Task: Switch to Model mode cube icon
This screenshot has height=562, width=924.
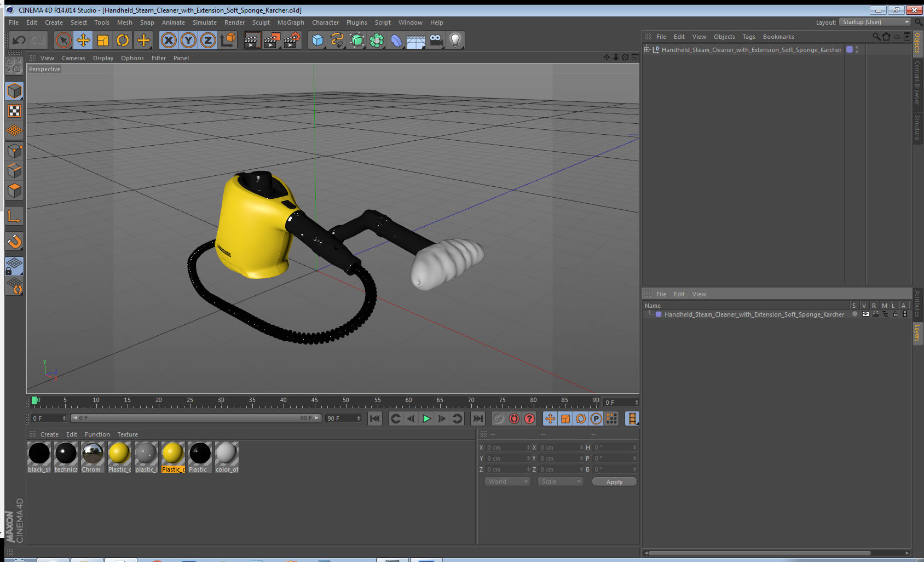Action: [14, 91]
